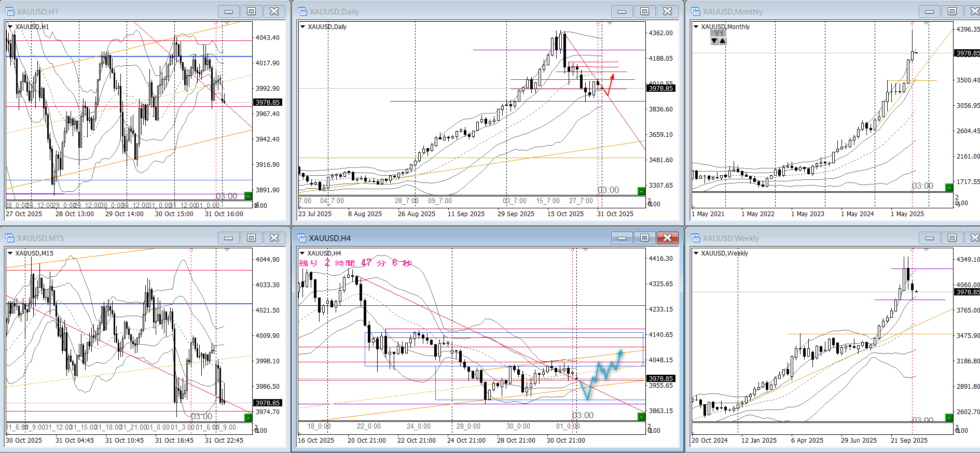Activate the XAUUSD,Monthly window title bar
Screen dimensions: 980x453
804,11
